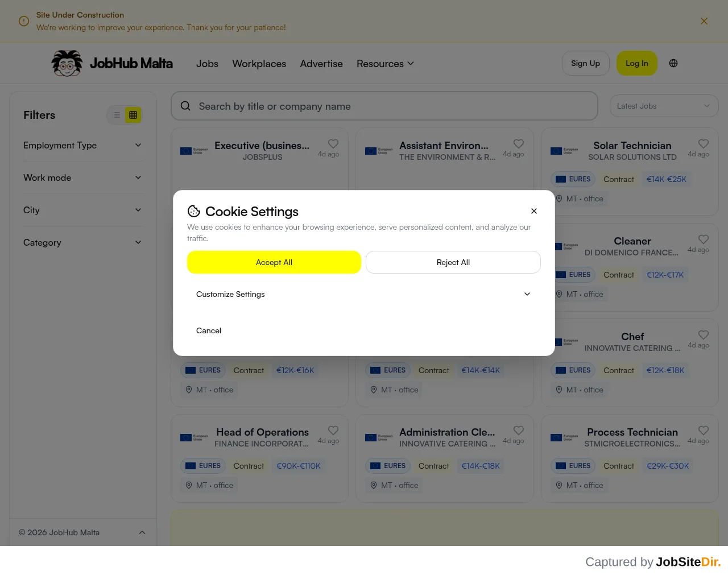Go to the Jobs page
Image resolution: width=728 pixels, height=579 pixels.
[207, 64]
